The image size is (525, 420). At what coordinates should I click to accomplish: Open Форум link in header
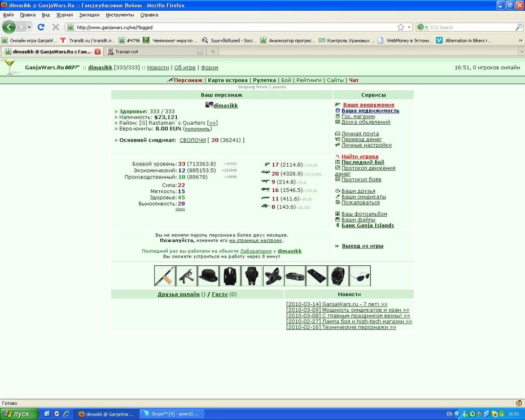(209, 67)
